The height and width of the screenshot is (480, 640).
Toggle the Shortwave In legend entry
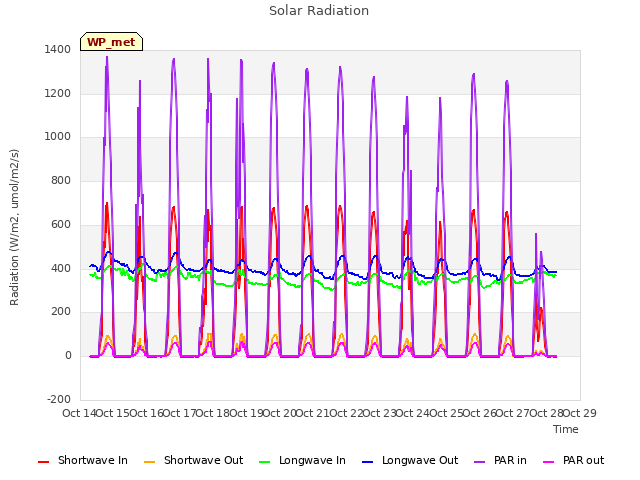coord(83,460)
